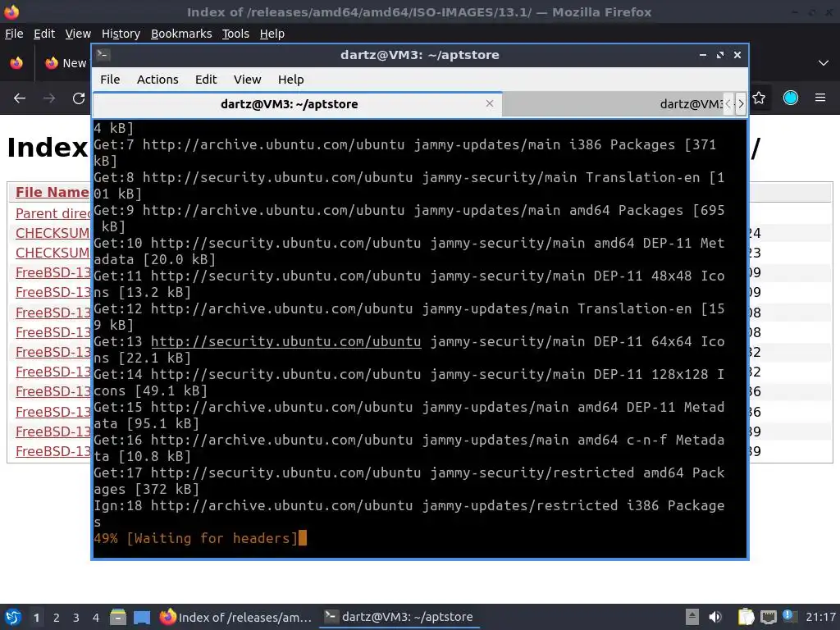
Task: Open the terminal Actions menu
Action: coord(157,80)
